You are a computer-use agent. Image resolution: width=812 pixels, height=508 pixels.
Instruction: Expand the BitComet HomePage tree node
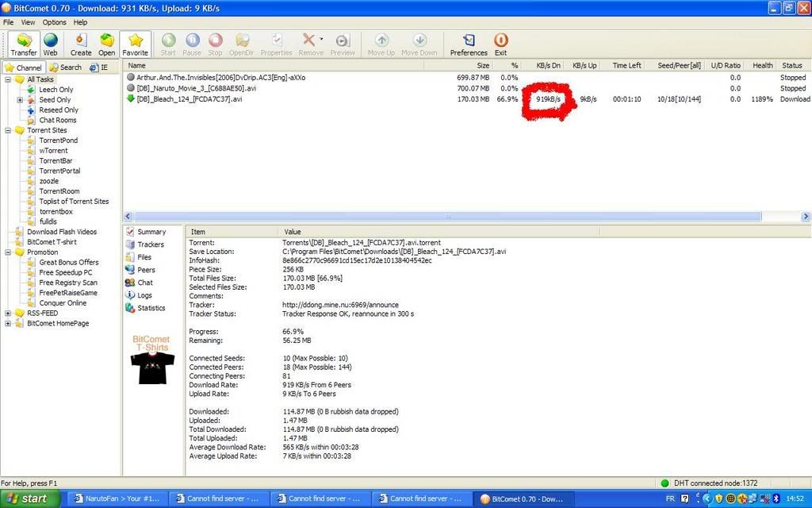[x=8, y=324]
